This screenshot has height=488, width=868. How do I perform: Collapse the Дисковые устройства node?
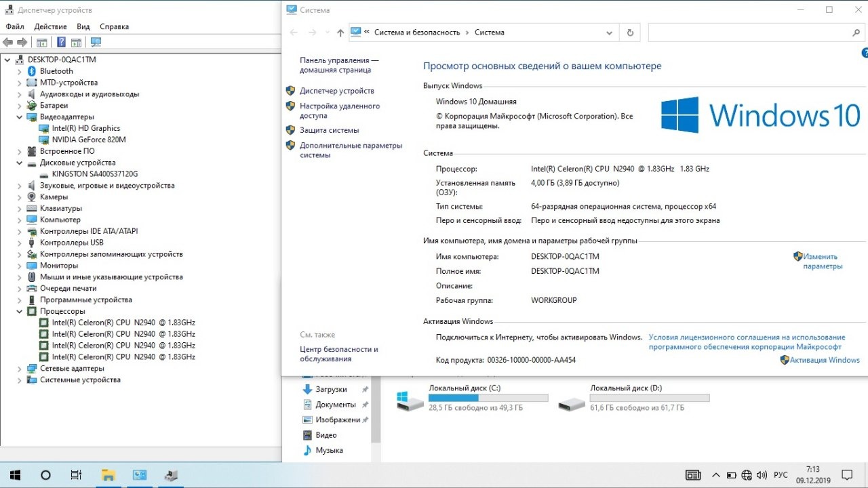tap(19, 163)
